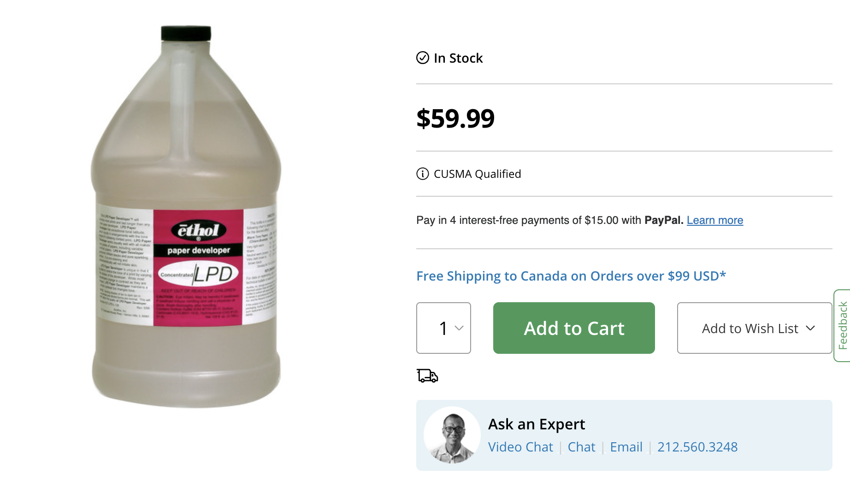Open the Feedback side tab

coord(843,325)
